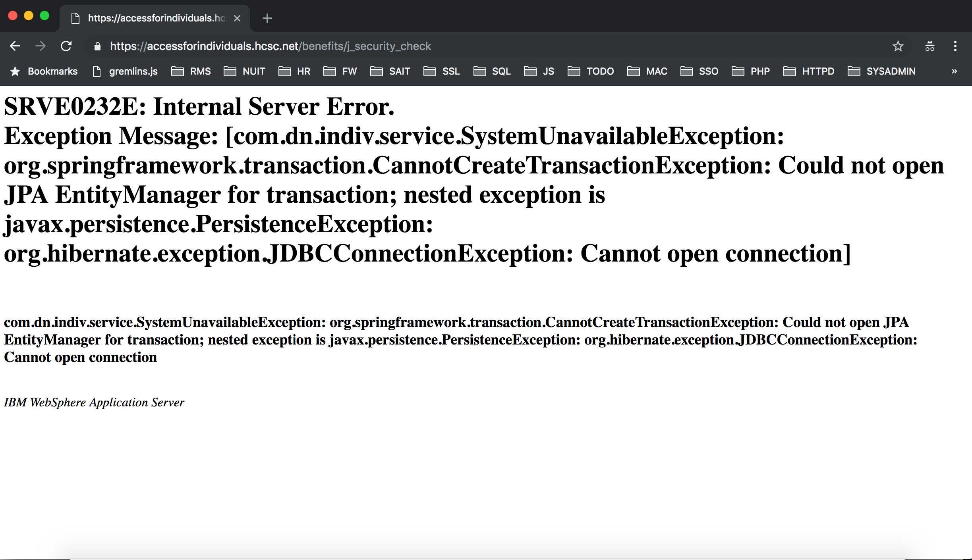Viewport: 972px width, 560px height.
Task: Click the forward navigation arrow
Action: point(41,46)
